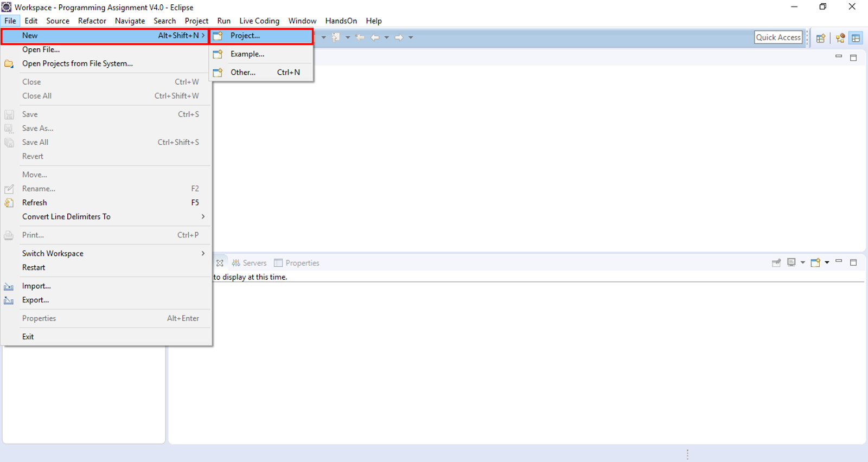Click the Open Perspective icon
868x462 pixels.
pyautogui.click(x=821, y=38)
